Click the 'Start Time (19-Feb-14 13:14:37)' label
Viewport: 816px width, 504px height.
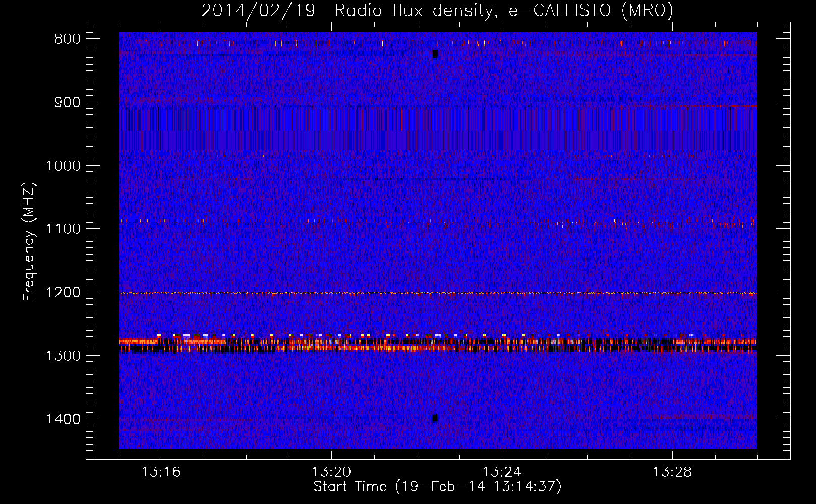(437, 487)
